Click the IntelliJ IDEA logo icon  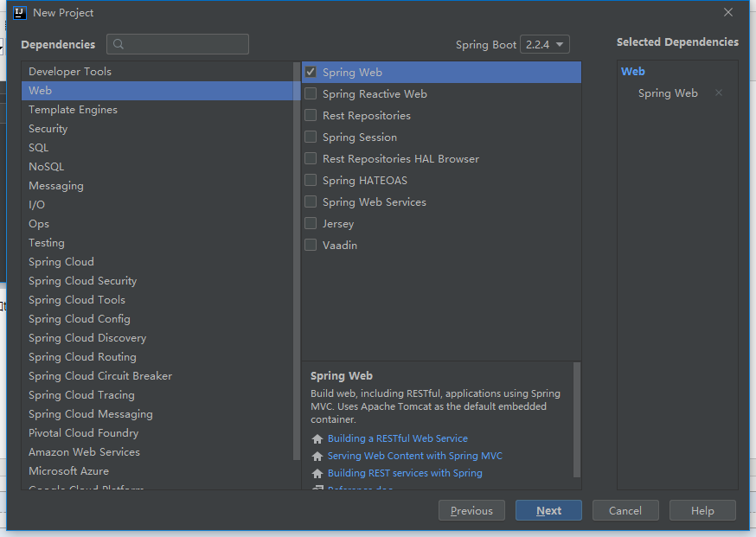(x=20, y=13)
